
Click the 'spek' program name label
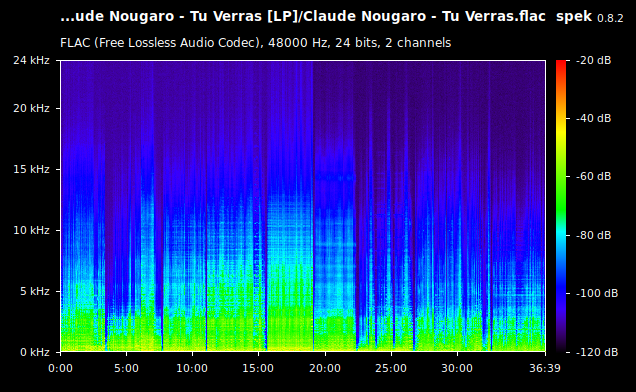[x=574, y=17]
